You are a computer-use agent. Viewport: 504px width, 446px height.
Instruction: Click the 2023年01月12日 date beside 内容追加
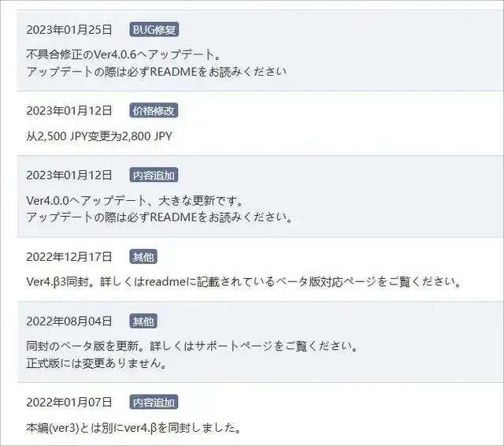[69, 176]
